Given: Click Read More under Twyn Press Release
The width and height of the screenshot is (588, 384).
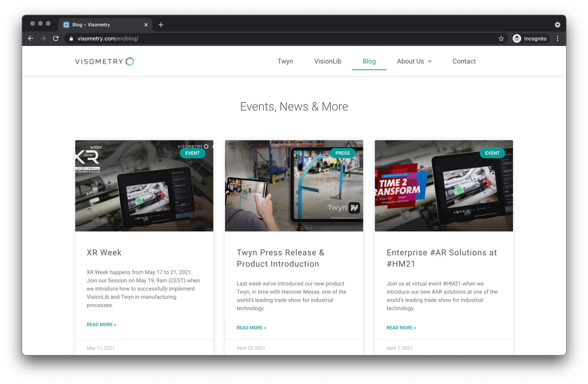Looking at the screenshot, I should 251,328.
